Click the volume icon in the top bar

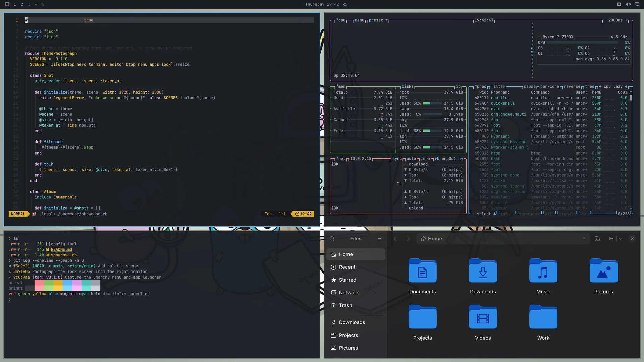pyautogui.click(x=628, y=4)
